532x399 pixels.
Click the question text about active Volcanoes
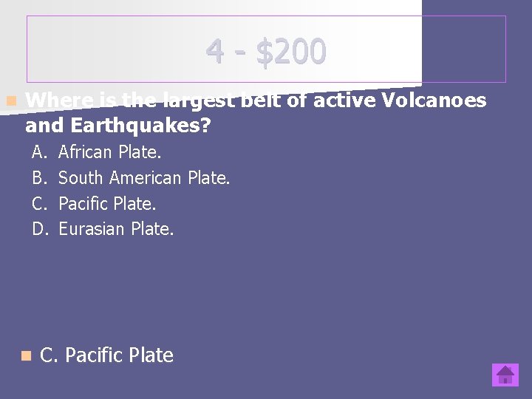256,112
